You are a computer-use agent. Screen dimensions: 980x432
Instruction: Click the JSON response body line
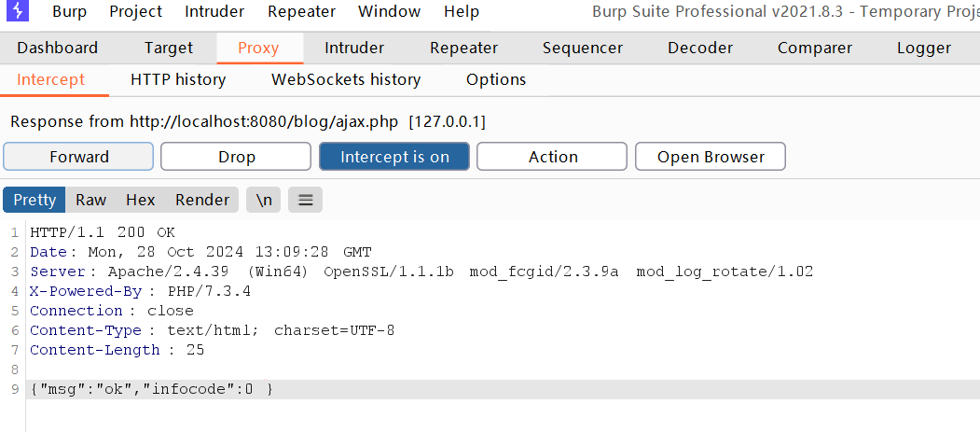503,389
